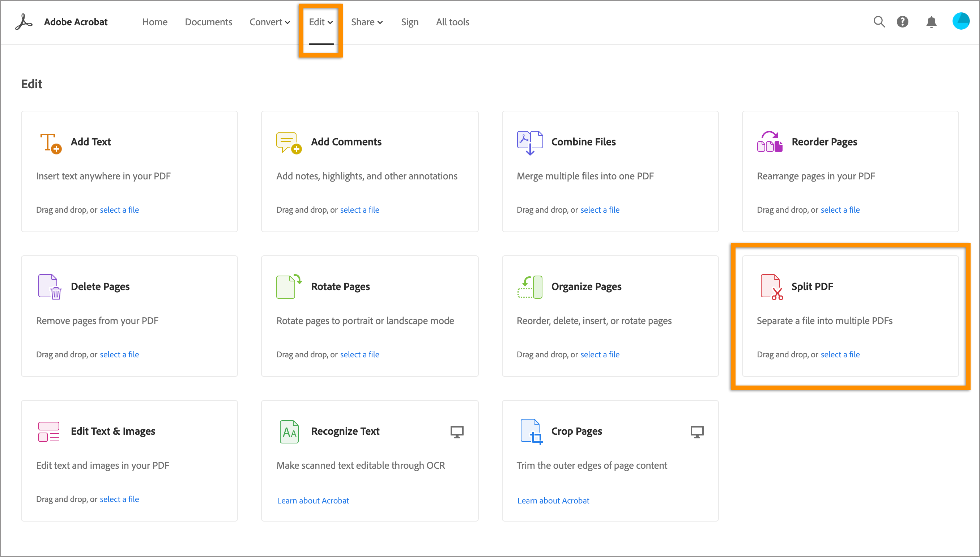The image size is (980, 557).
Task: Click the All Tools menu item
Action: click(x=452, y=22)
